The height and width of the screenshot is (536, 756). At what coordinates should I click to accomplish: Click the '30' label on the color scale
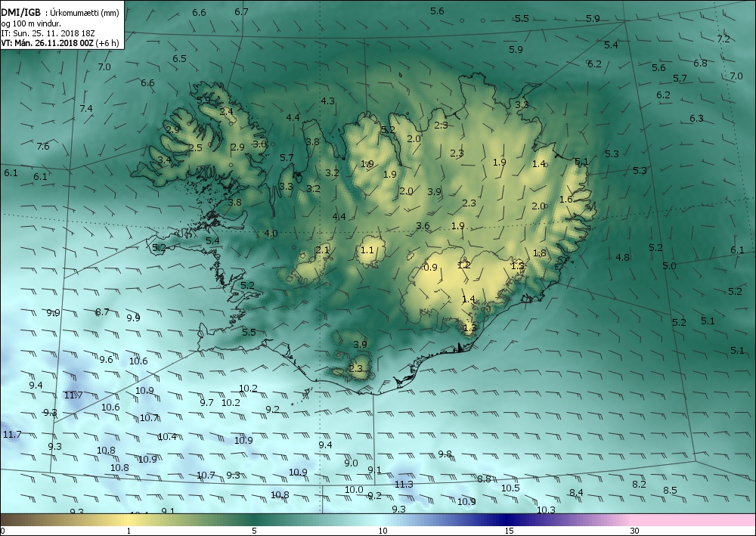[634, 531]
